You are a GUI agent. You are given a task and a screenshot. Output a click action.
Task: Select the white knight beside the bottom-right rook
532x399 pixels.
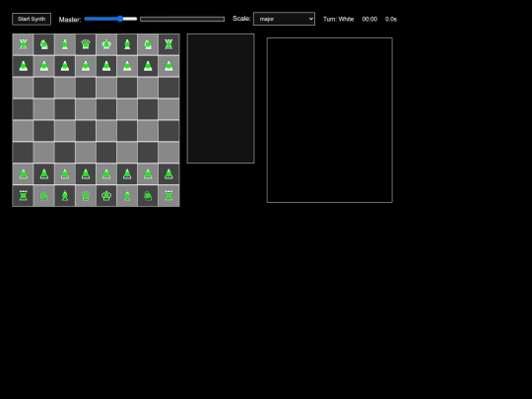148,196
